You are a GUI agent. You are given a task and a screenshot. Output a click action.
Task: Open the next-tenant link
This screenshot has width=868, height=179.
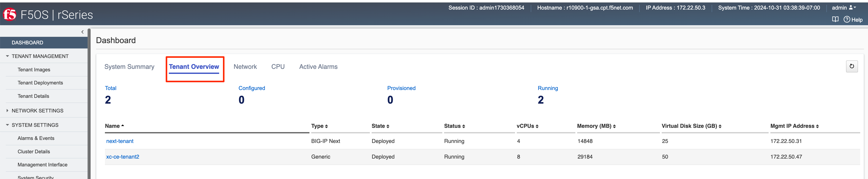pos(120,141)
